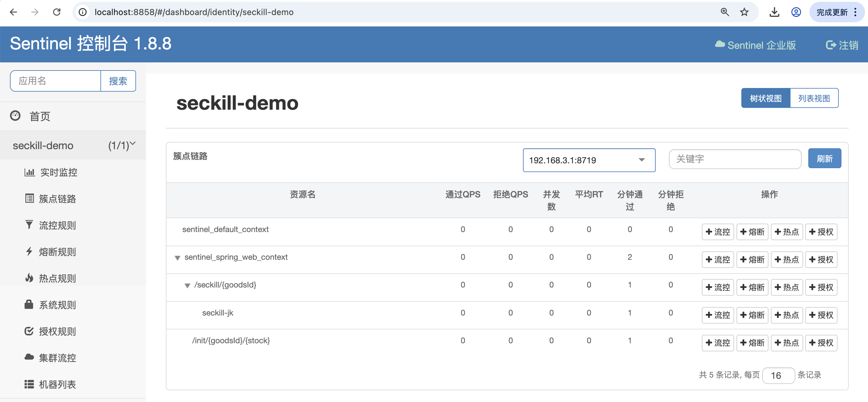Open 簇点链路 sidebar menu item
This screenshot has width=868, height=402.
(x=57, y=199)
